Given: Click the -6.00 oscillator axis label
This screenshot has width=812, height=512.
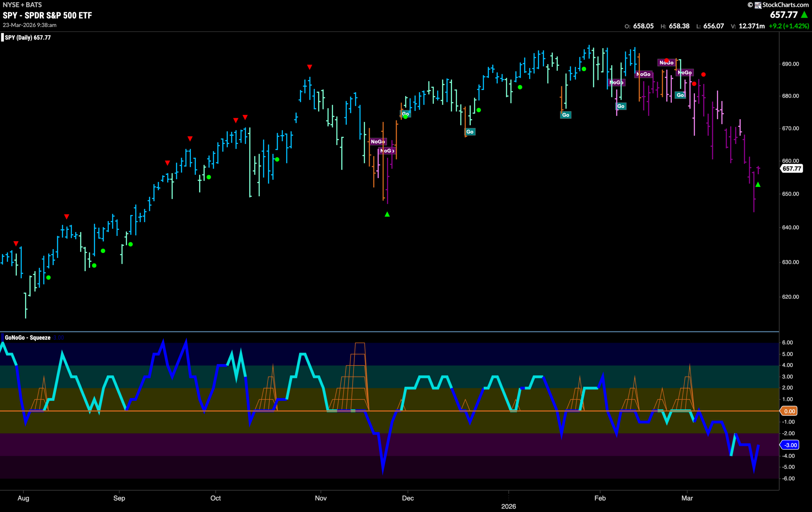Looking at the screenshot, I should click(x=788, y=478).
